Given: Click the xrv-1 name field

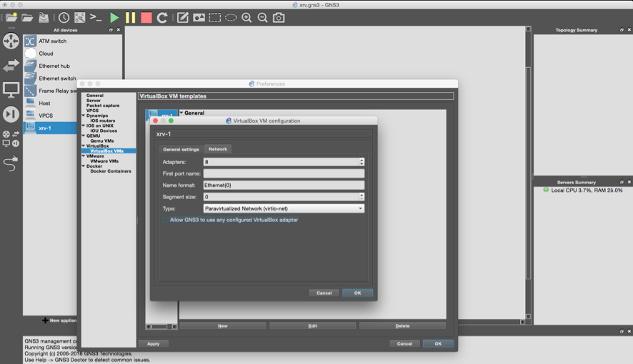Looking at the screenshot, I should point(264,134).
